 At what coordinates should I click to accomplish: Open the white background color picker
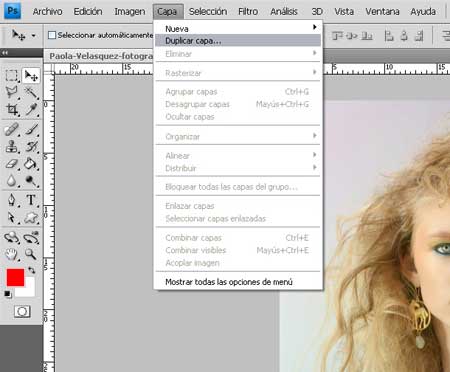point(29,290)
